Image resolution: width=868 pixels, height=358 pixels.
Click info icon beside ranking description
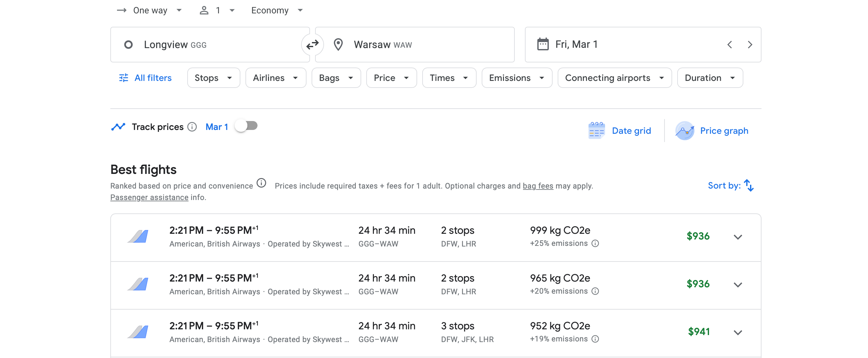coord(261,183)
